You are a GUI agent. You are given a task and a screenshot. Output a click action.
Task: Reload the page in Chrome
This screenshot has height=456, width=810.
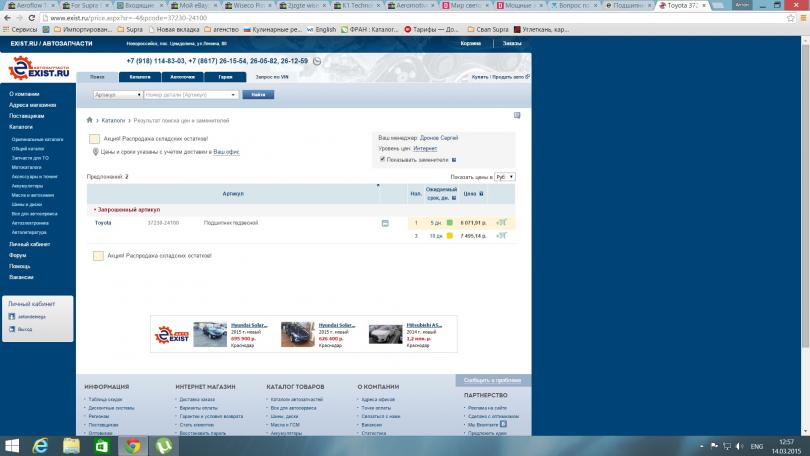click(32, 18)
